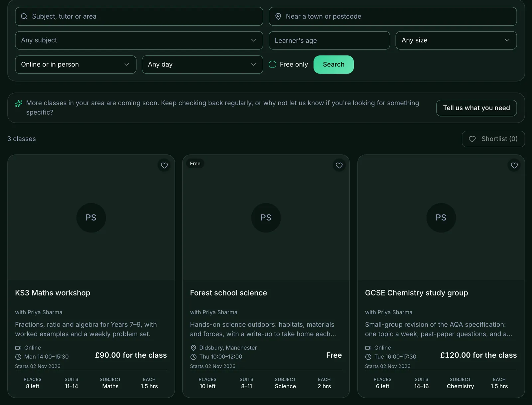Open the Any day dropdown
The image size is (532, 405).
point(202,65)
